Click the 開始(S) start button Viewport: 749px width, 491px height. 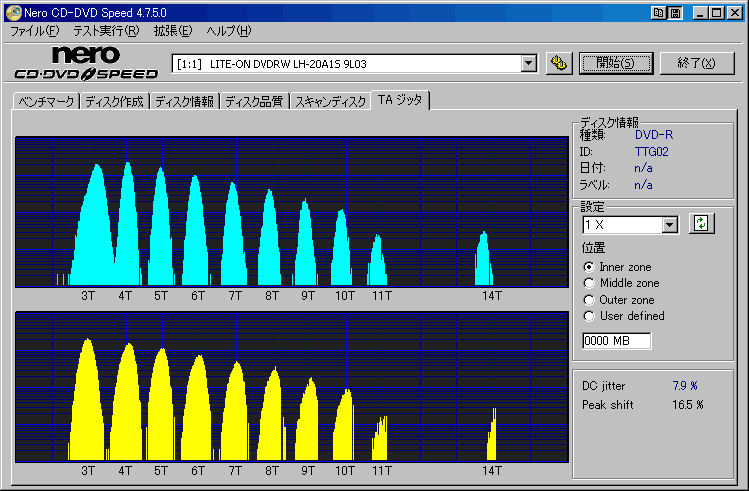click(x=616, y=63)
